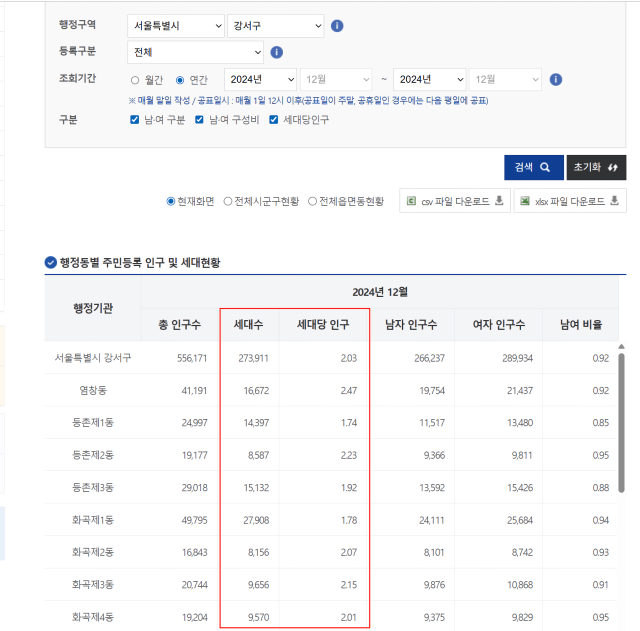Screen dimensions: 640x631
Task: Open the end month 12월 dropdown
Action: (505, 79)
